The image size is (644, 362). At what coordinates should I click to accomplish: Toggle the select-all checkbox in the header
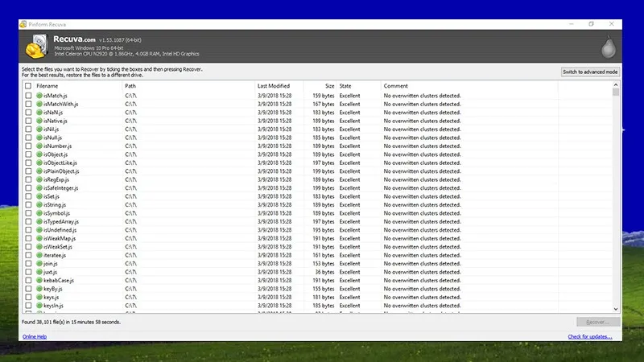point(28,86)
